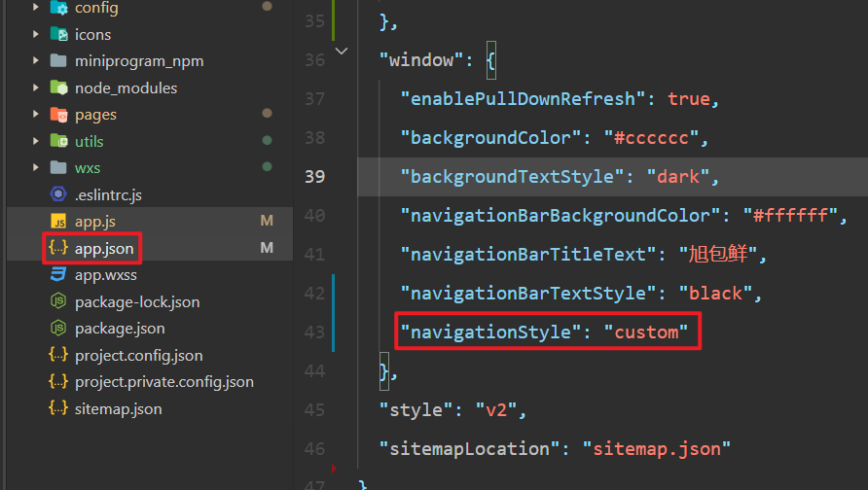Click the package.json node icon
The height and width of the screenshot is (490, 868).
point(58,328)
